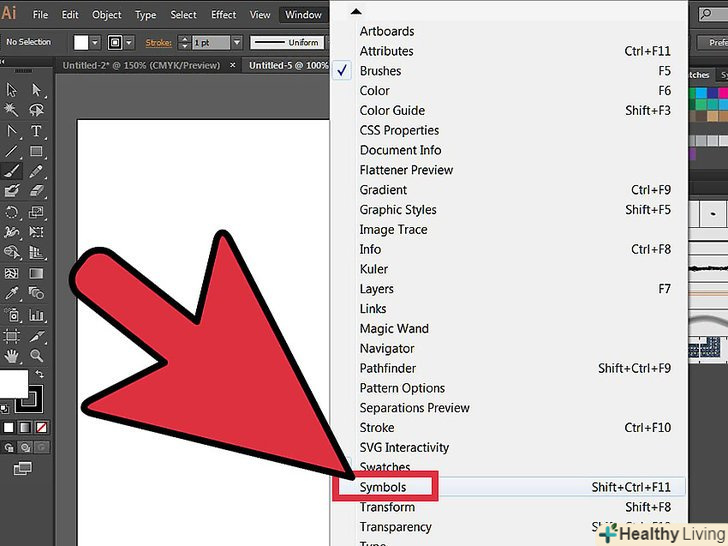Select the Free Transform tool
Image resolution: width=728 pixels, height=546 pixels.
(36, 232)
